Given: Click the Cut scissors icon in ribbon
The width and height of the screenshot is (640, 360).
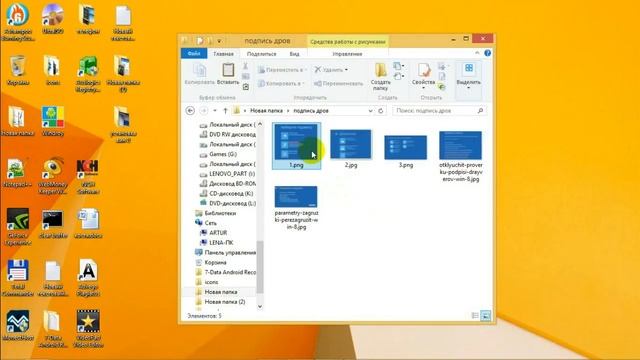Looking at the screenshot, I should 245,66.
